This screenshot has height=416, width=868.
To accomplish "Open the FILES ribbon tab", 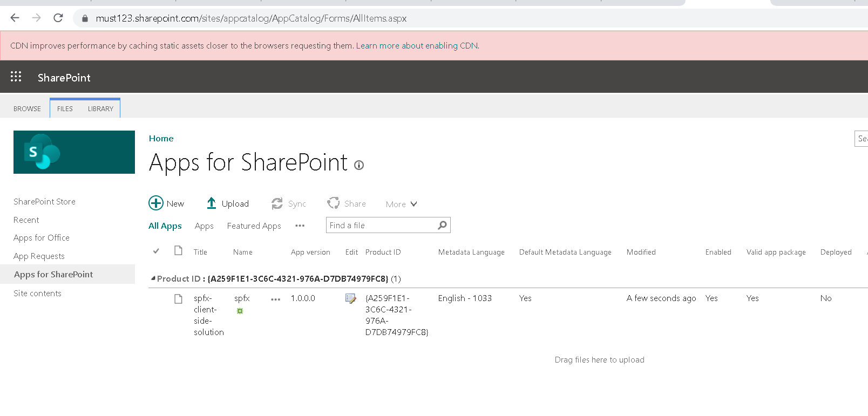I will pos(65,108).
